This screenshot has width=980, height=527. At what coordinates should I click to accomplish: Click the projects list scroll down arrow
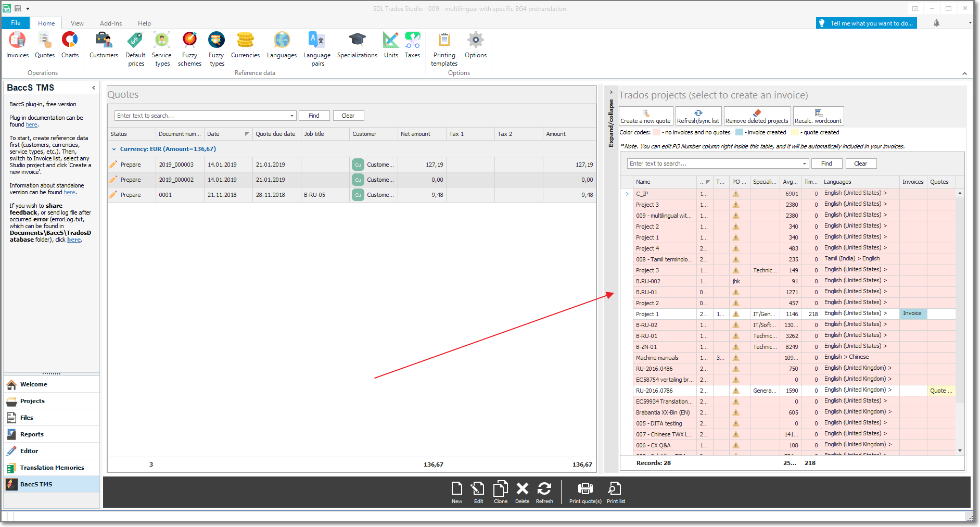coord(960,450)
